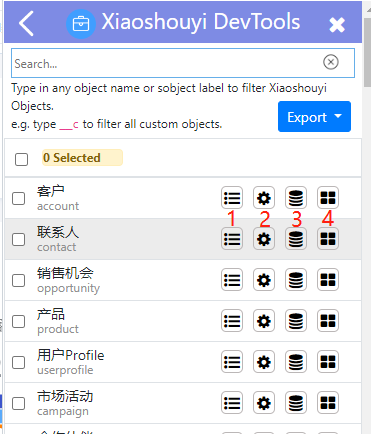
Task: Open database icon for opportunity
Action: (x=296, y=280)
